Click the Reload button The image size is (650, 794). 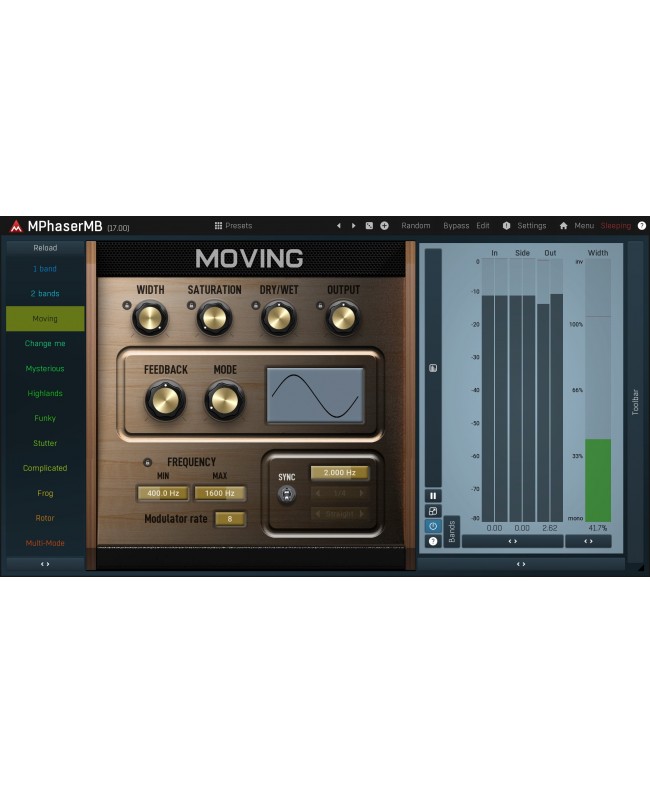pyautogui.click(x=45, y=248)
